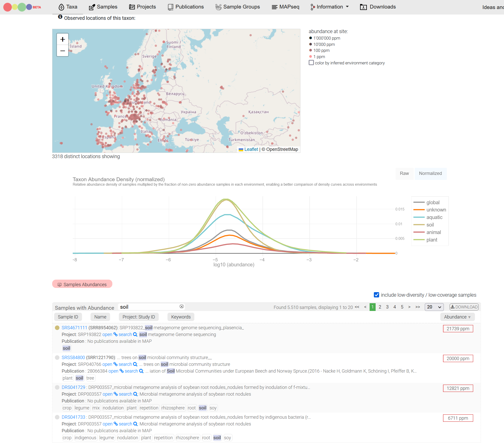The height and width of the screenshot is (443, 504).
Task: Click the map zoom out minus button
Action: click(x=63, y=51)
